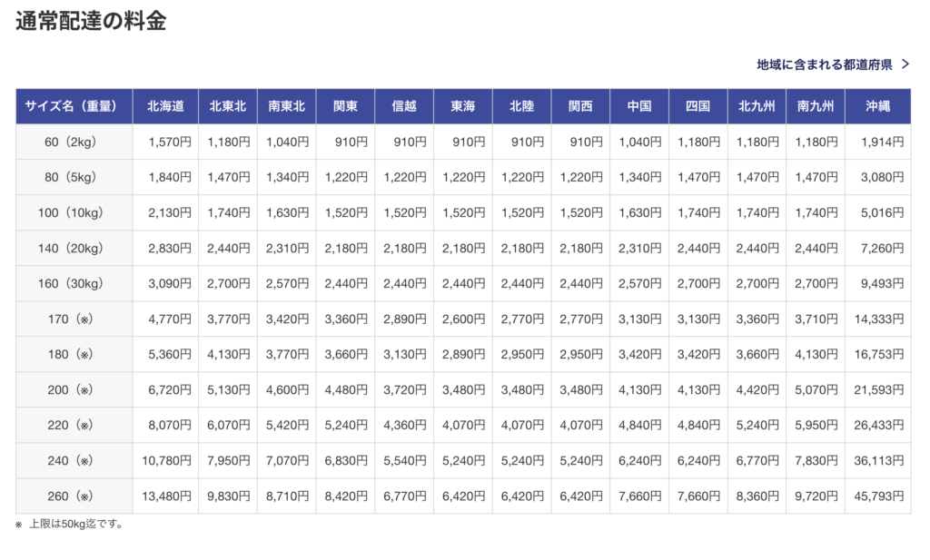
Task: Click the 3,090円 price cell
Action: pyautogui.click(x=165, y=283)
